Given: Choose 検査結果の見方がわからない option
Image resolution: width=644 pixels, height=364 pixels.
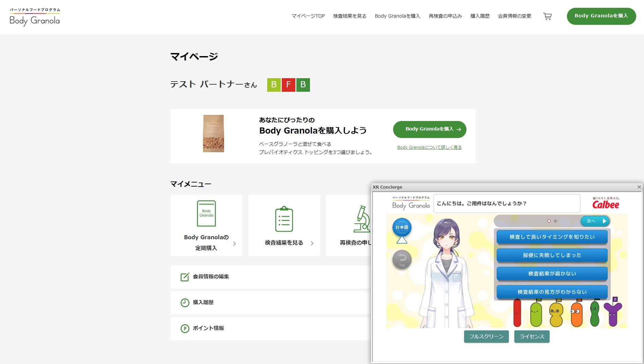Looking at the screenshot, I should (x=552, y=292).
